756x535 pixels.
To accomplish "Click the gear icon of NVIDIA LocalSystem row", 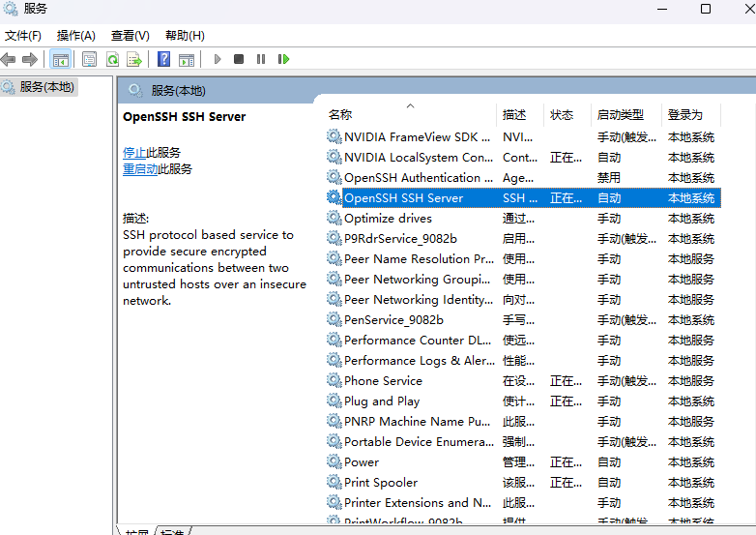I will point(334,157).
